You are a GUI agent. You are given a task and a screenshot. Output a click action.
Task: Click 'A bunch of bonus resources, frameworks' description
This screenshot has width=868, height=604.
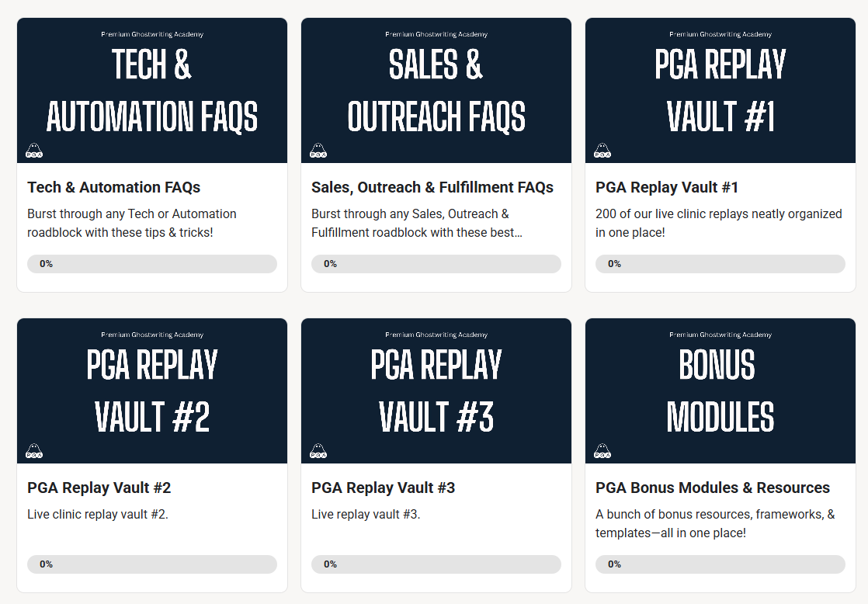(x=715, y=524)
